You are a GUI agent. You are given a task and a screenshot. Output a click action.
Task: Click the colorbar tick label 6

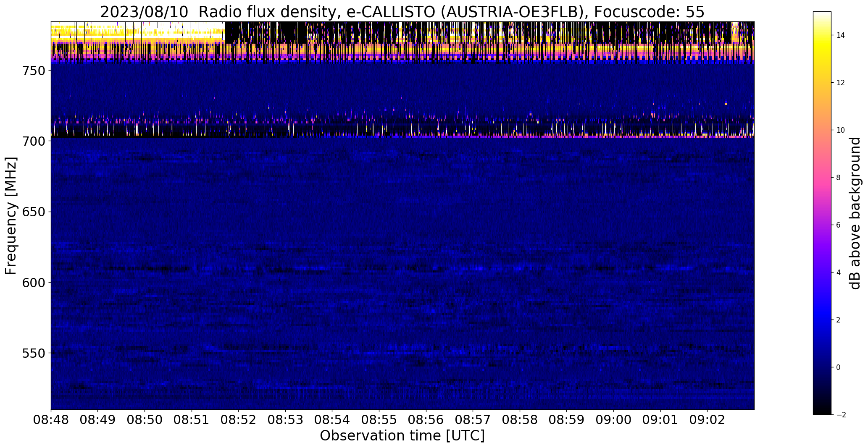pyautogui.click(x=838, y=225)
